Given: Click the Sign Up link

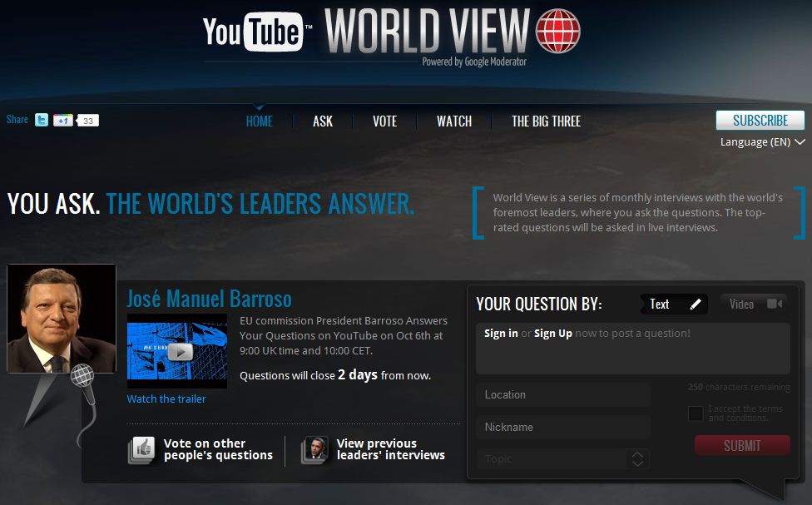Looking at the screenshot, I should (x=553, y=334).
